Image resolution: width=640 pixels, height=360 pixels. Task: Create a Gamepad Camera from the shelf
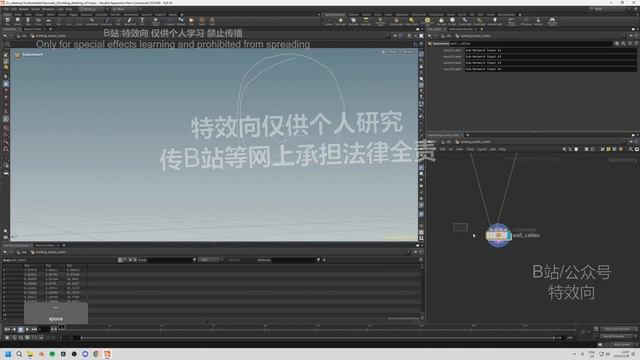click(x=552, y=21)
